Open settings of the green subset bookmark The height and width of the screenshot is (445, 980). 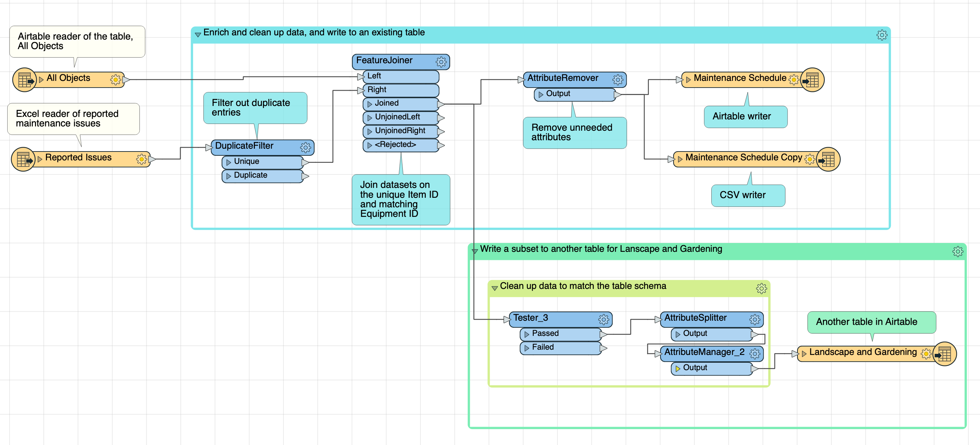tap(957, 251)
